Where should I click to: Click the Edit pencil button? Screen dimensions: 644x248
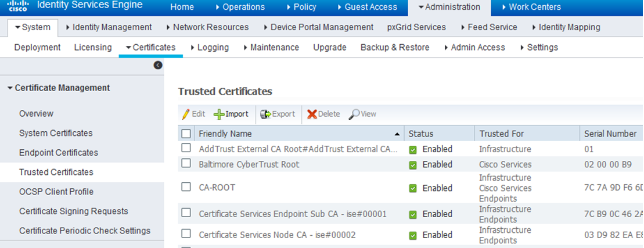pos(193,114)
